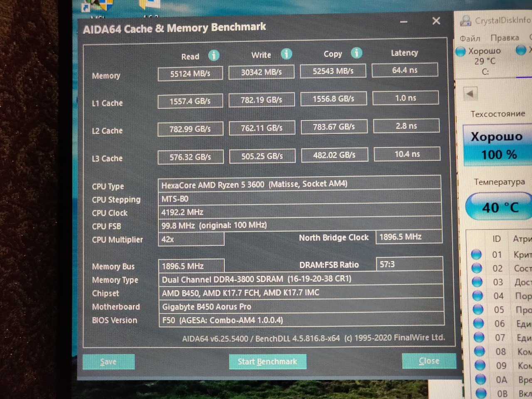Click the Copy info icon
Screen dimensions: 532x399
(357, 53)
